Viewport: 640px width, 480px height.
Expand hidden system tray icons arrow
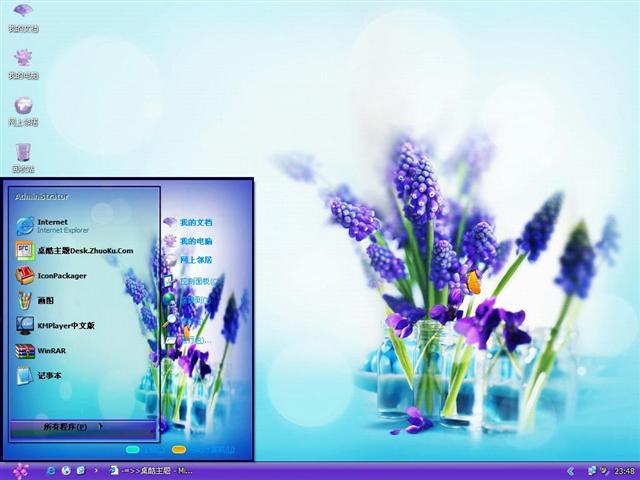[x=571, y=471]
